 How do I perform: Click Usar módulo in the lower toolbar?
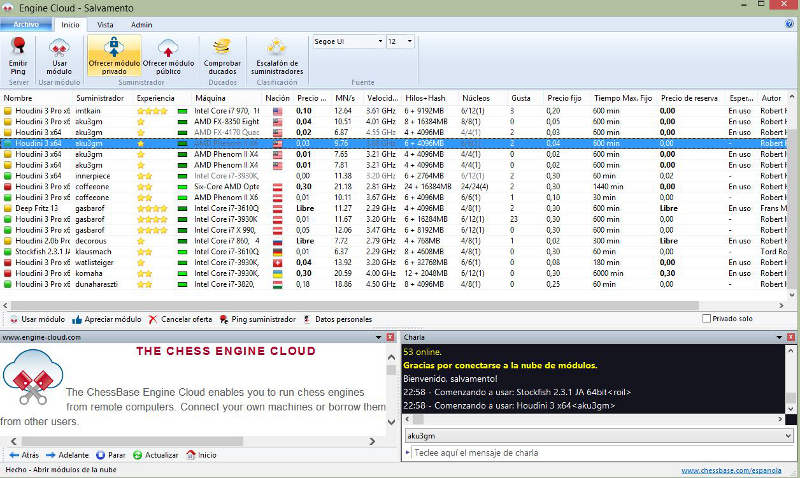click(x=38, y=319)
